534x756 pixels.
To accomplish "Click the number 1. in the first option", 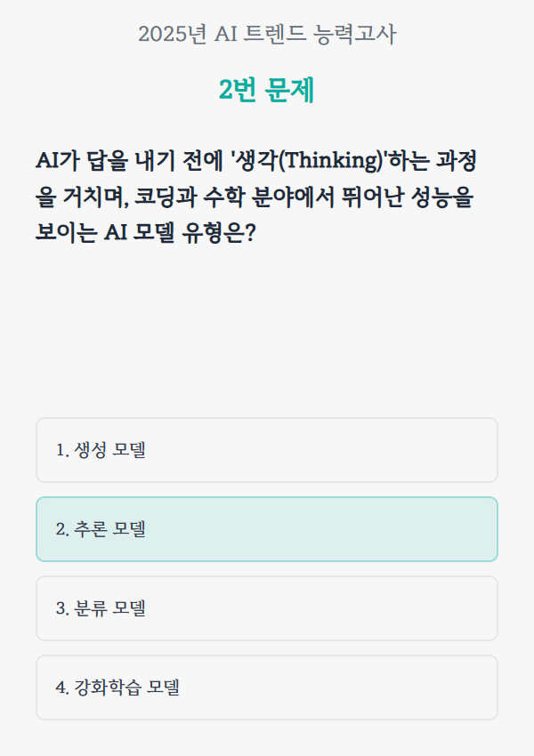I will tap(62, 450).
